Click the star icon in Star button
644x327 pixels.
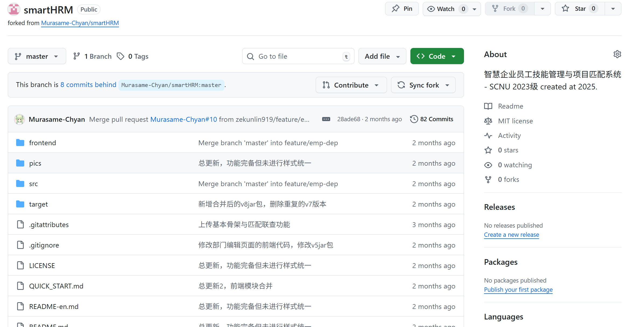[565, 9]
